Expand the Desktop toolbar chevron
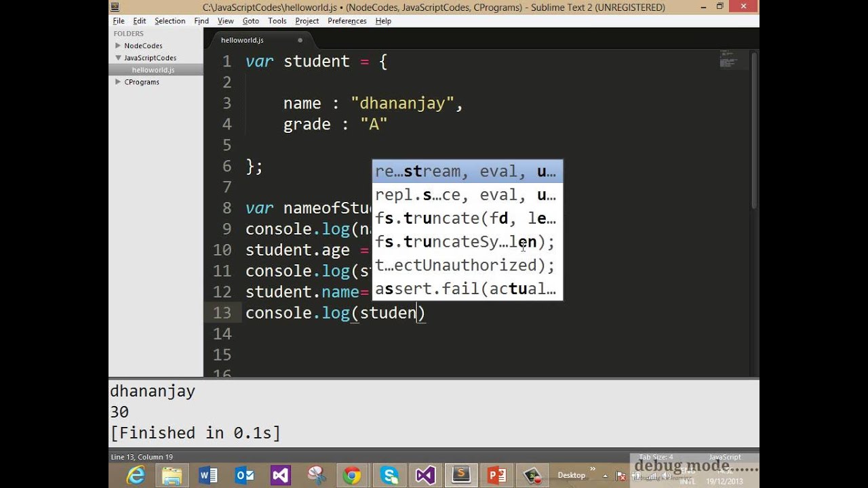This screenshot has height=488, width=868. 593,469
